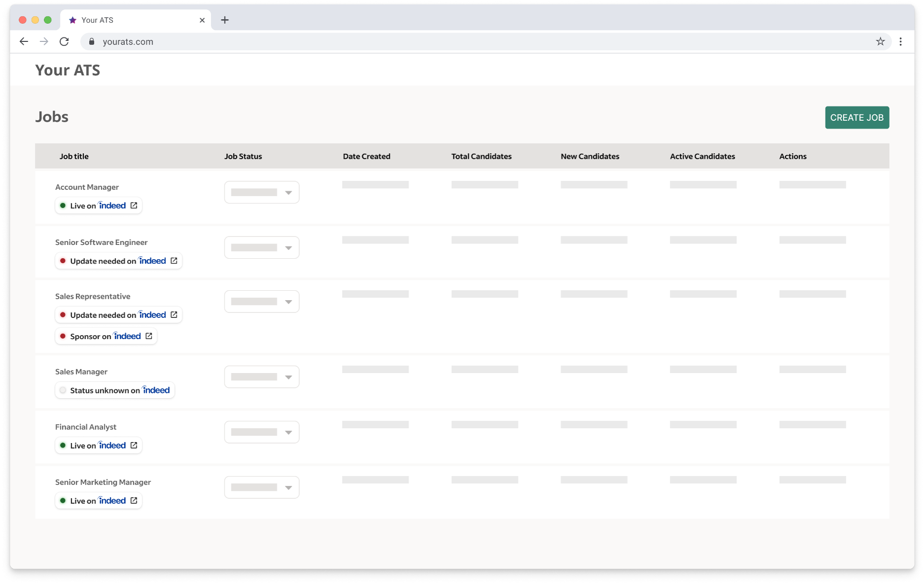The width and height of the screenshot is (924, 584).
Task: Click the Total Candidates column header
Action: point(481,156)
